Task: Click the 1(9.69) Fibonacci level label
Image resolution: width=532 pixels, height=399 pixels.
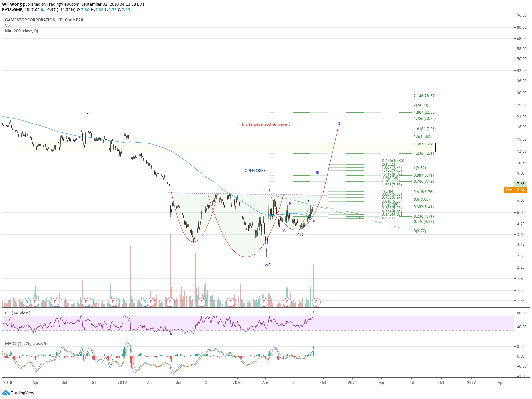Action: [419, 168]
